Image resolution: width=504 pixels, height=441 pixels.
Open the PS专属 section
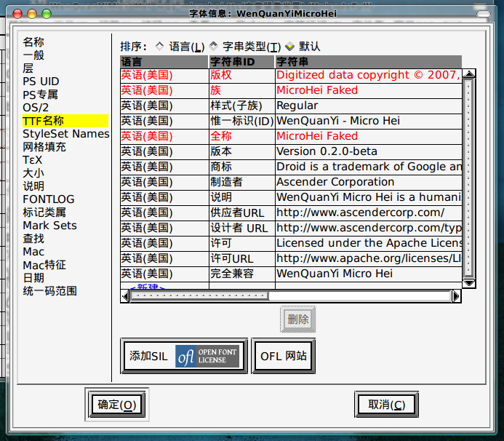point(40,95)
